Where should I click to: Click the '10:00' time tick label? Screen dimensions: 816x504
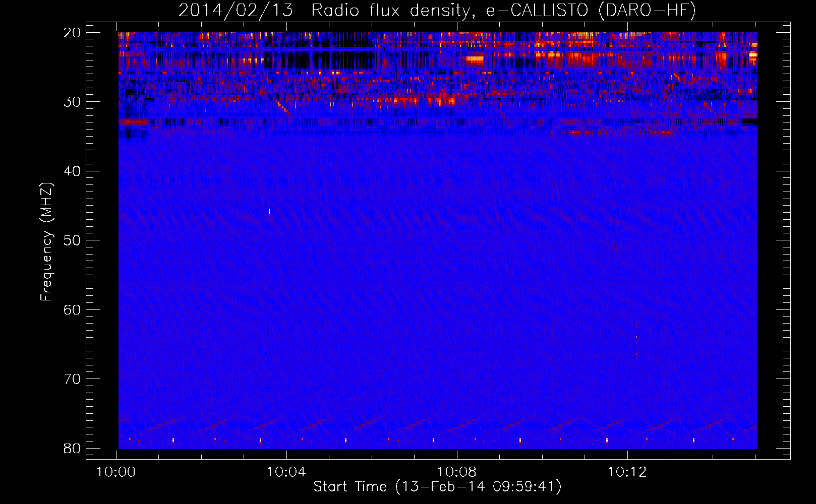pos(116,472)
